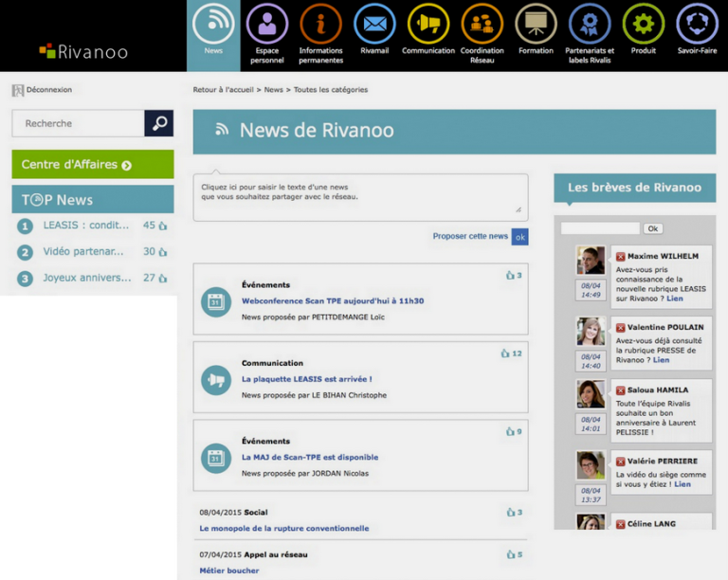Thumbs up Vidéo partenar top news
This screenshot has width=728, height=580.
[x=162, y=252]
